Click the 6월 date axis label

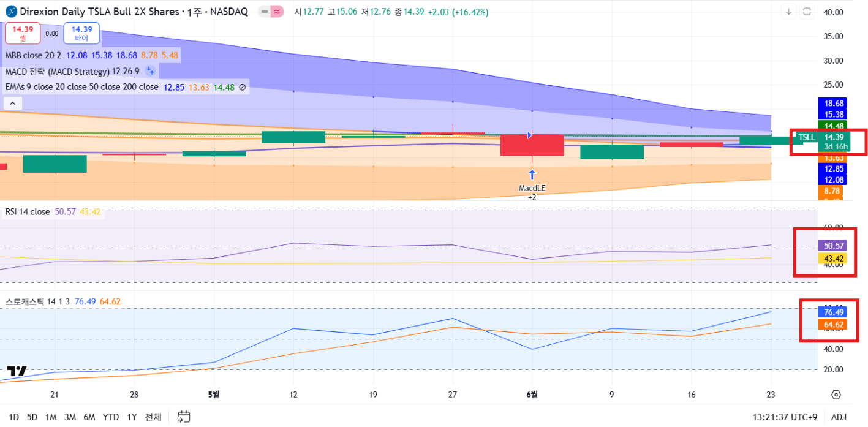coord(532,395)
